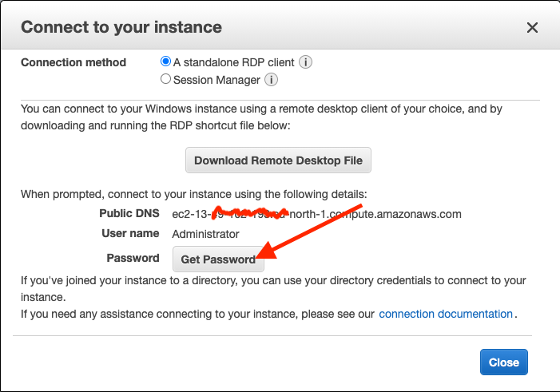Click the 'A standalone RDP client' label text

(x=233, y=62)
